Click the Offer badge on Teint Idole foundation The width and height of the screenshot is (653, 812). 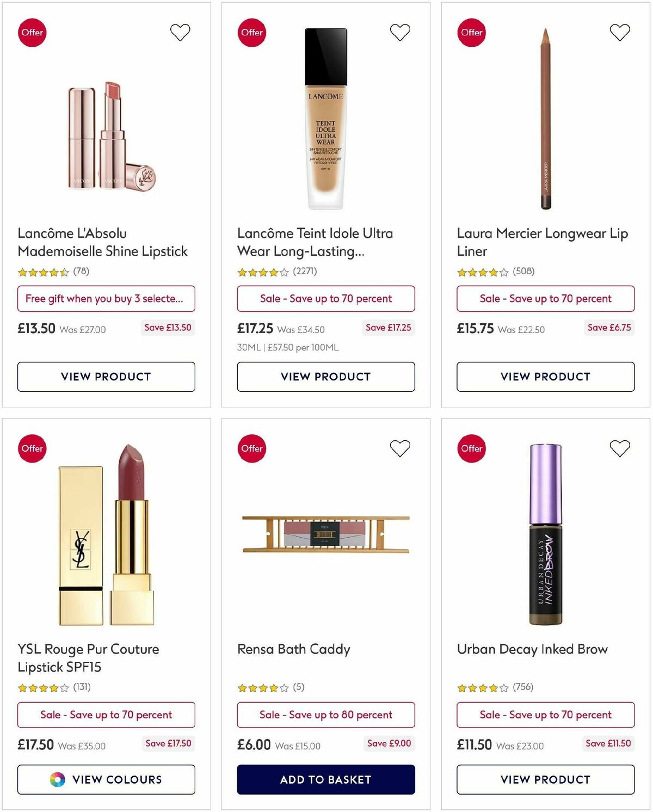(251, 32)
